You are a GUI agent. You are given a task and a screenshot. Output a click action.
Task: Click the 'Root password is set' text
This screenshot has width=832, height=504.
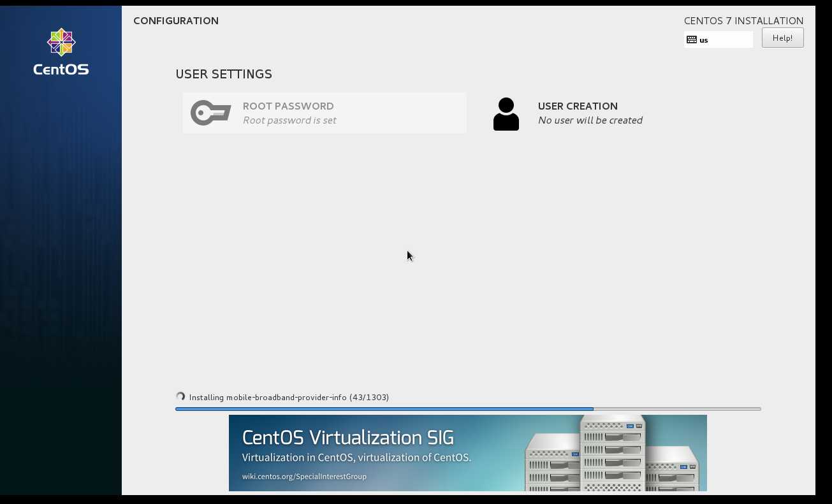point(289,120)
